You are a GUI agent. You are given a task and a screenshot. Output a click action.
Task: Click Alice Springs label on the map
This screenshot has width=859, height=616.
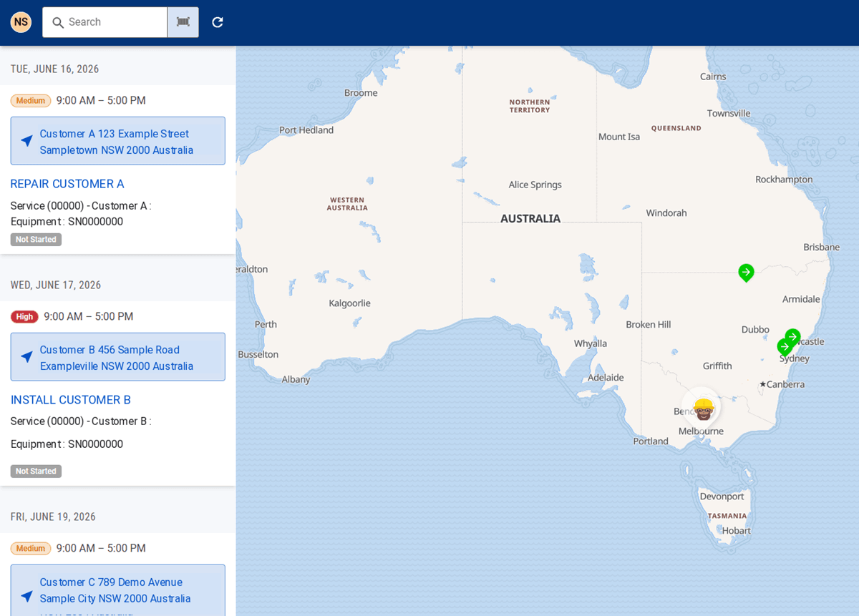point(535,185)
